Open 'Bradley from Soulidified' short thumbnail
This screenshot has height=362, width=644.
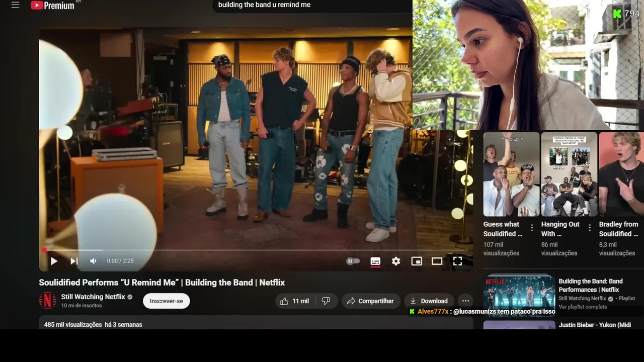(x=621, y=174)
